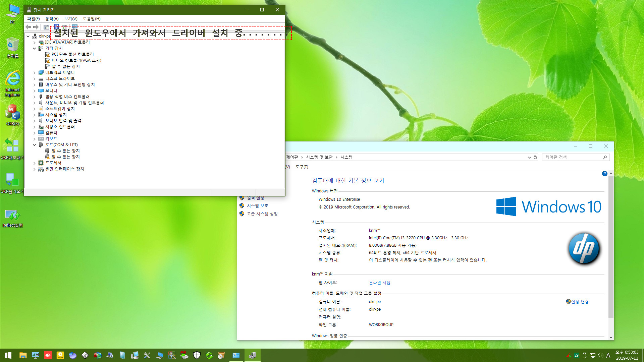Click 시스템 및 보안 in the breadcrumb
Image resolution: width=644 pixels, height=362 pixels.
(319, 157)
